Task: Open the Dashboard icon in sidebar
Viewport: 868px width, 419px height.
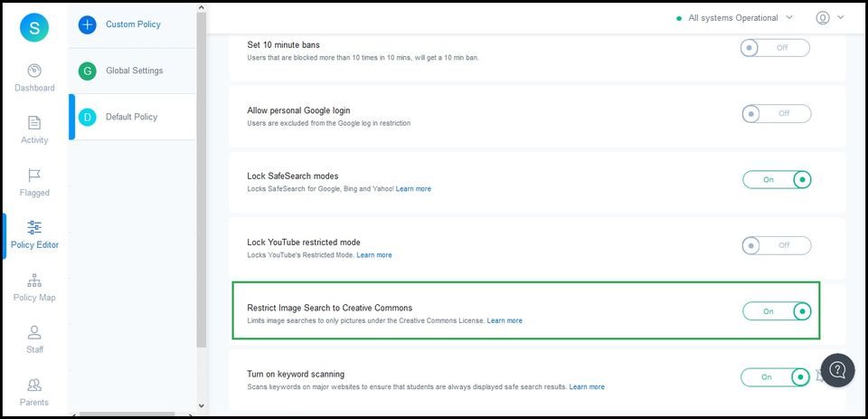Action: (x=34, y=71)
